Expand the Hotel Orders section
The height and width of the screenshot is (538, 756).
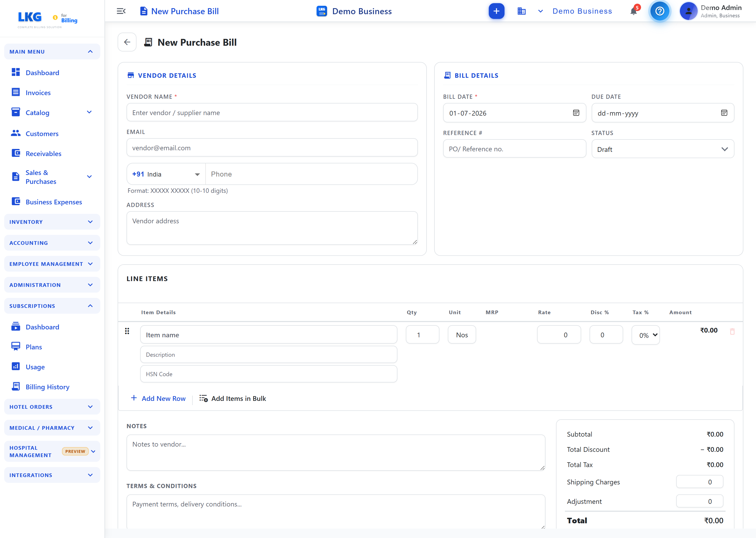(x=52, y=407)
